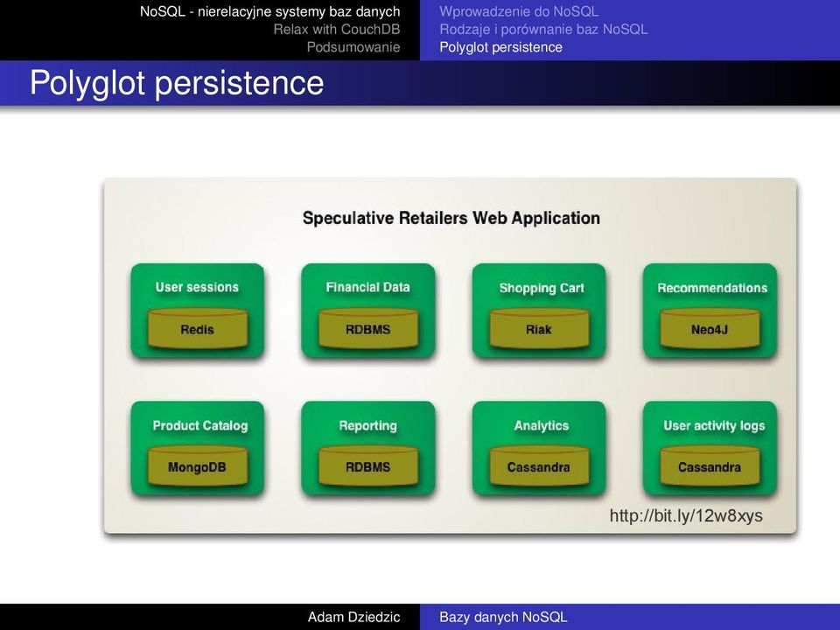Select the MongoDB database cylinder
840x630 pixels.
(198, 466)
